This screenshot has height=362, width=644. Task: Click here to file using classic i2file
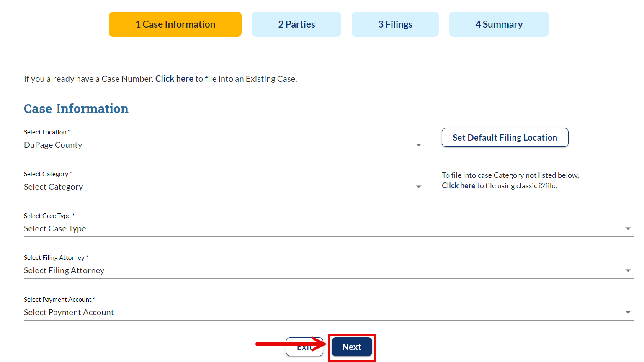(x=459, y=185)
